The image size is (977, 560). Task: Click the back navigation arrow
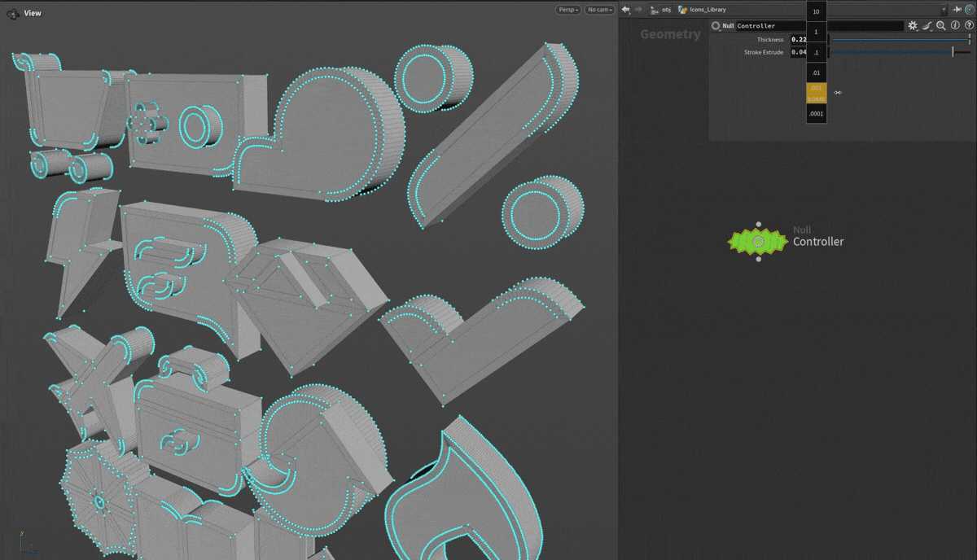click(625, 10)
